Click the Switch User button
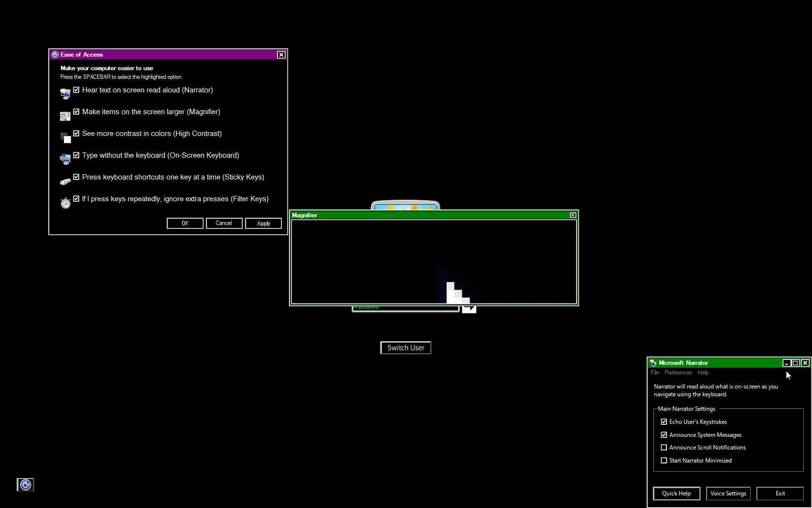812x508 pixels. point(406,348)
